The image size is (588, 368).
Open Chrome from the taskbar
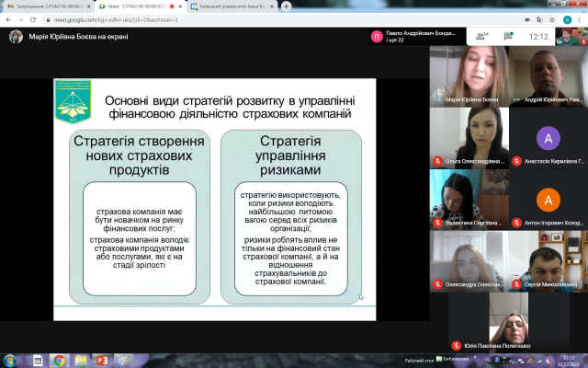[60, 360]
